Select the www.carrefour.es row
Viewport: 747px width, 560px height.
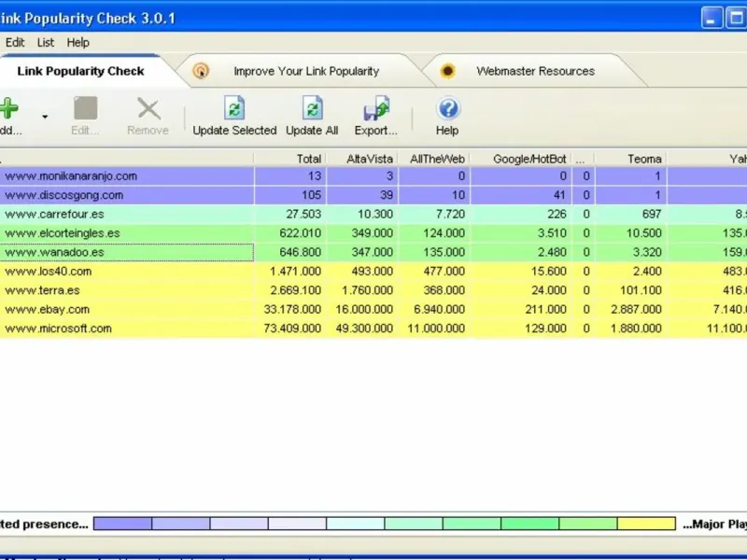(373, 215)
